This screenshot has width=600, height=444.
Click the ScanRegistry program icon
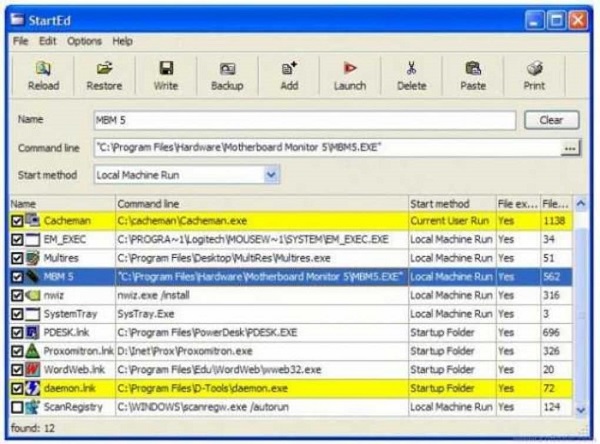coord(33,407)
